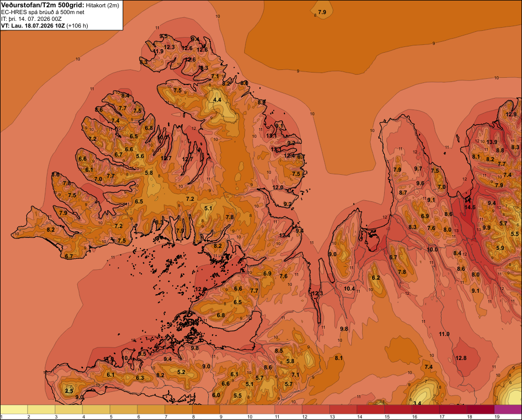Select the 'VT: Lau. 18.07.2026 10Z' valid time
This screenshot has width=522, height=420.
point(33,26)
